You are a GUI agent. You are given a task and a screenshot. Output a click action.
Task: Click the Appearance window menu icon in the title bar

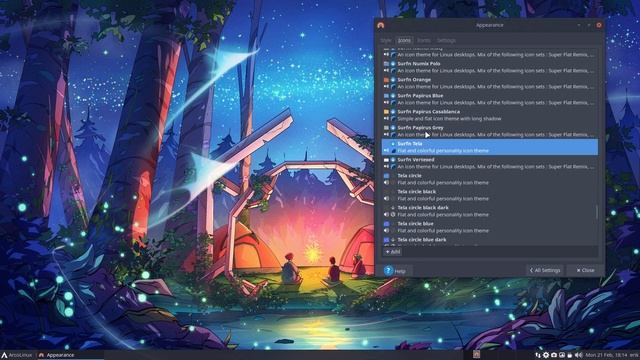tap(381, 25)
